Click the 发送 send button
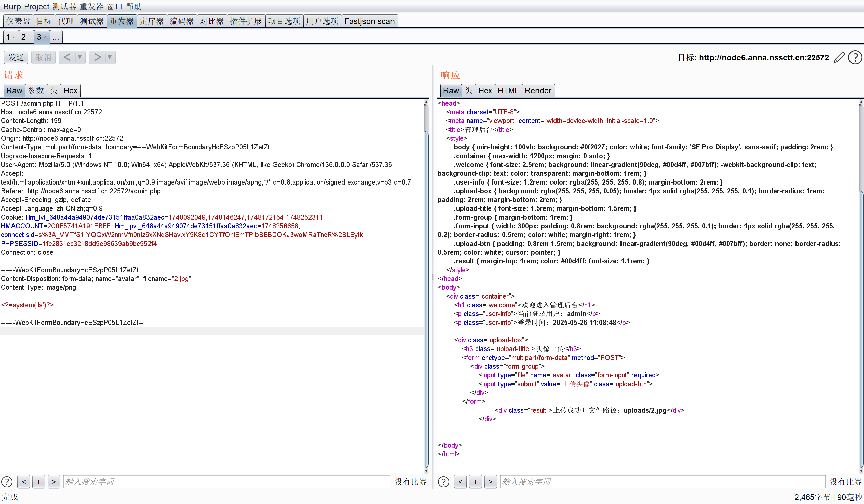 16,57
